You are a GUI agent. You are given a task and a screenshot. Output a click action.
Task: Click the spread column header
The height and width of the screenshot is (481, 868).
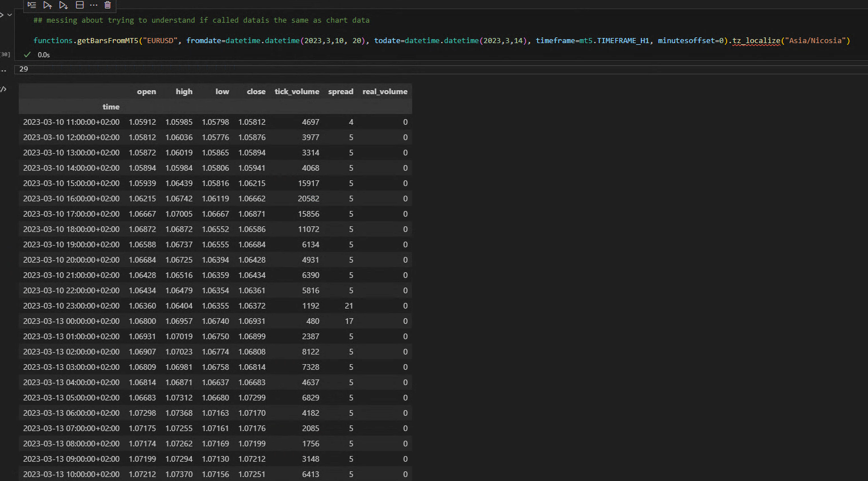pos(341,91)
